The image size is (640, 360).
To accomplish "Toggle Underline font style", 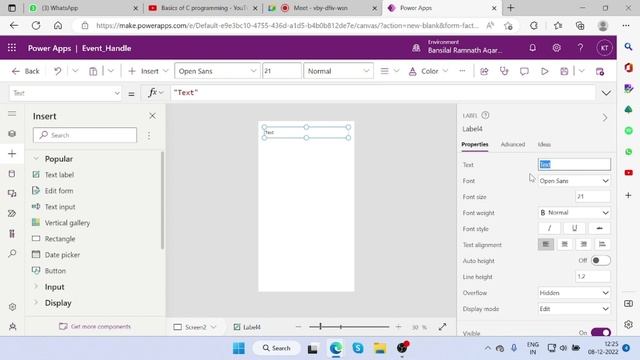I will tap(574, 229).
